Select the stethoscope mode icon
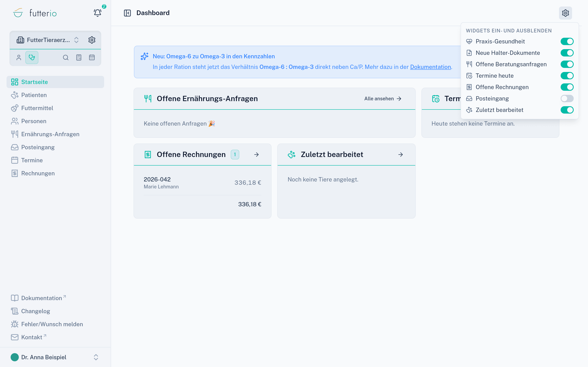This screenshot has width=588, height=367. point(32,57)
